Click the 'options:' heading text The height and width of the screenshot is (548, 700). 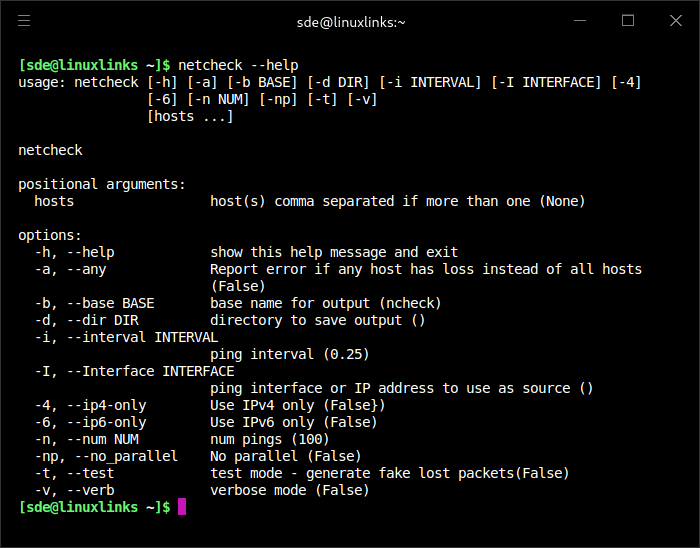tap(50, 235)
